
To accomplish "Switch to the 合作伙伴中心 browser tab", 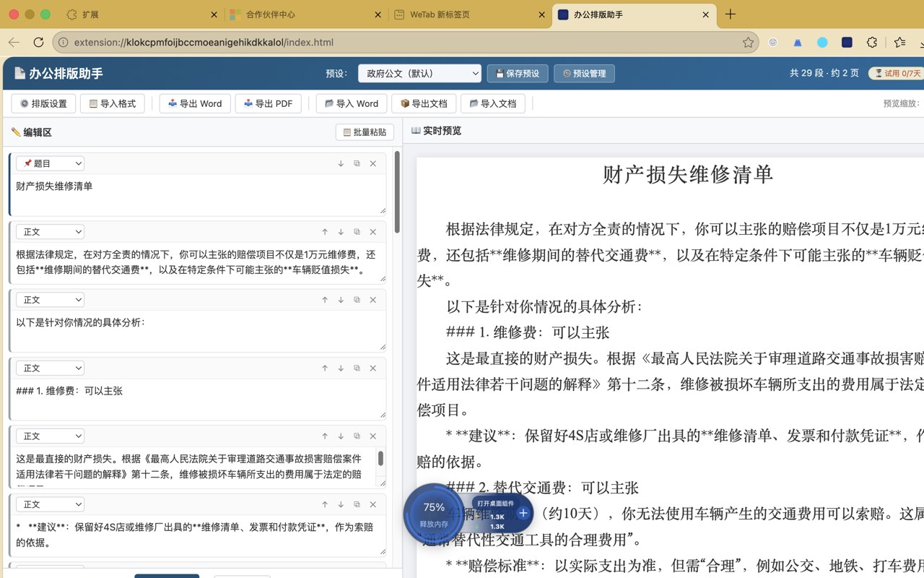I will [x=305, y=14].
